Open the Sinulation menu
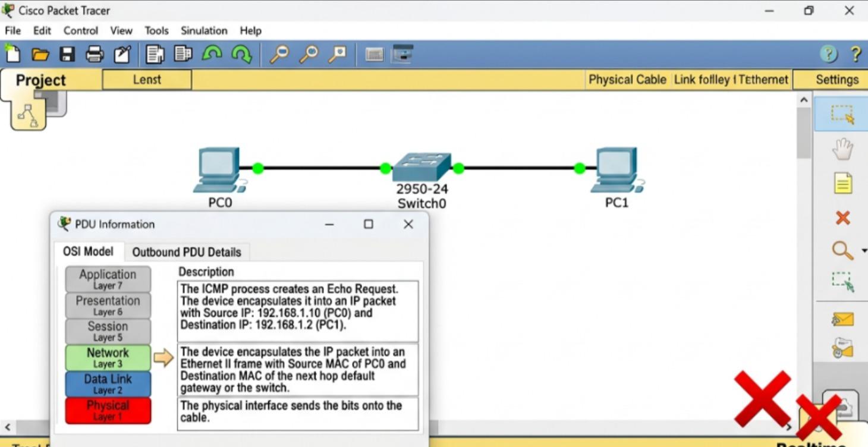Image resolution: width=868 pixels, height=447 pixels. pyautogui.click(x=204, y=31)
